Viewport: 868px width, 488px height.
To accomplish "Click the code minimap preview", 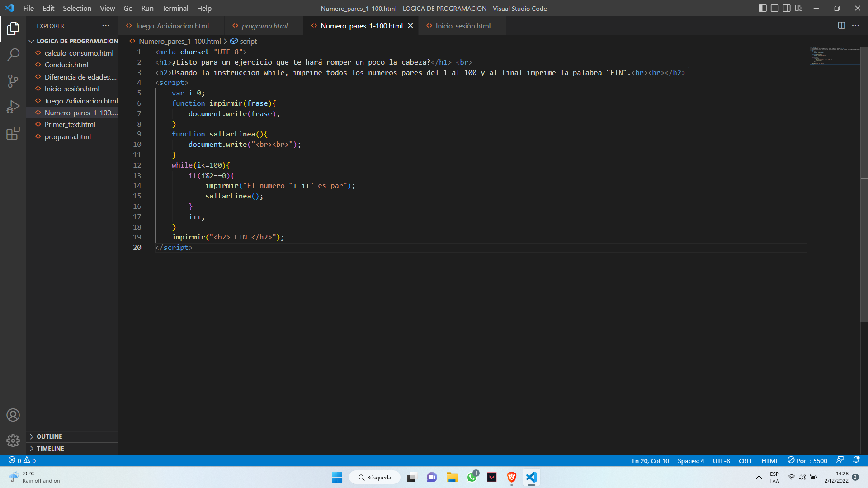I will pos(835,56).
